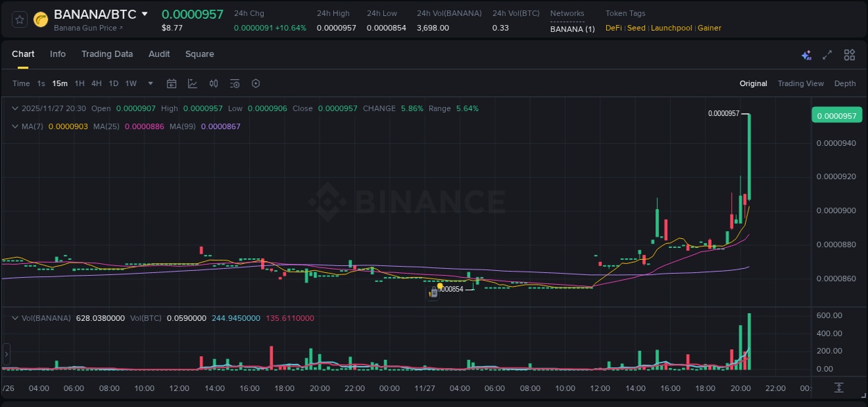Select the Depth view mode

coord(844,83)
